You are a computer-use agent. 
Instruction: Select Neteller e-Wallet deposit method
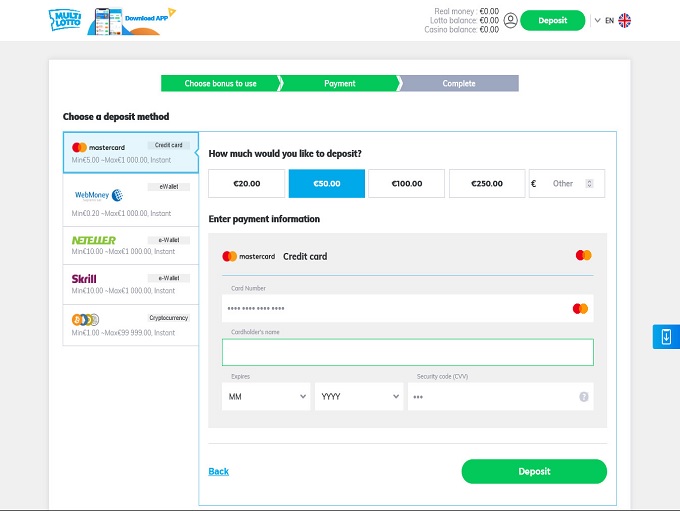pos(130,246)
